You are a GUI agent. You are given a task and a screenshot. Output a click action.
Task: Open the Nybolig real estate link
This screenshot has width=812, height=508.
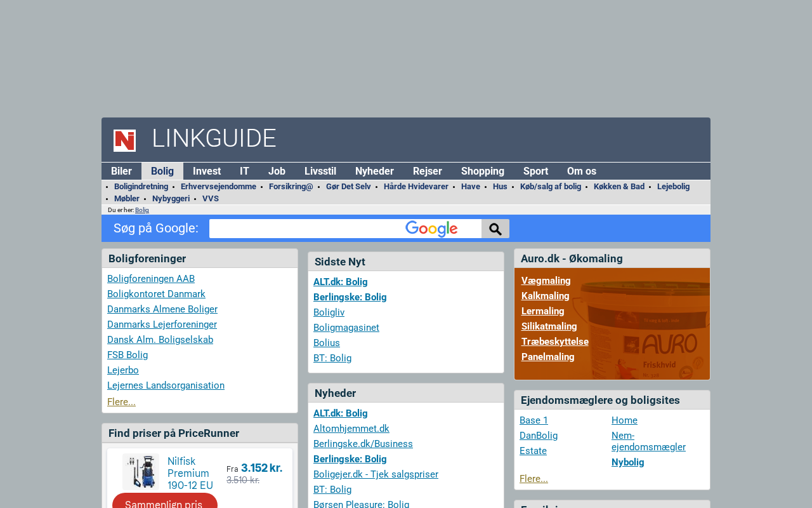(627, 462)
